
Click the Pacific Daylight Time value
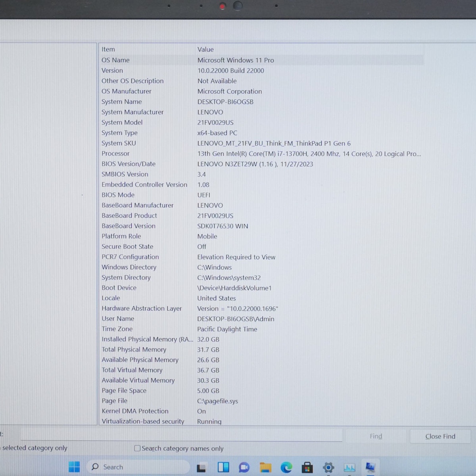(x=227, y=329)
